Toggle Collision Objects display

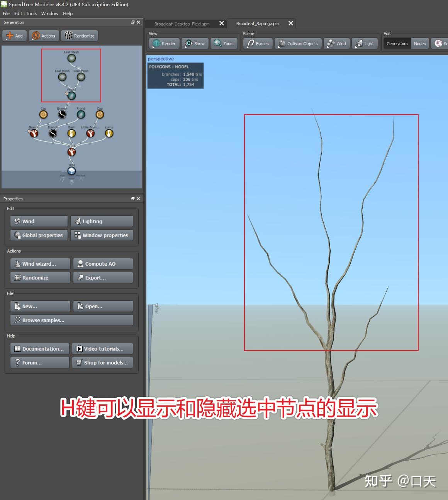[298, 43]
